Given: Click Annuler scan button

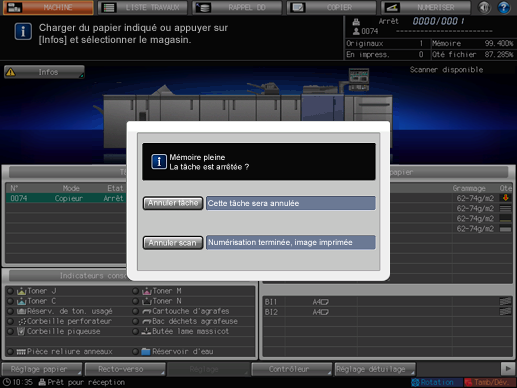Looking at the screenshot, I should coord(173,243).
